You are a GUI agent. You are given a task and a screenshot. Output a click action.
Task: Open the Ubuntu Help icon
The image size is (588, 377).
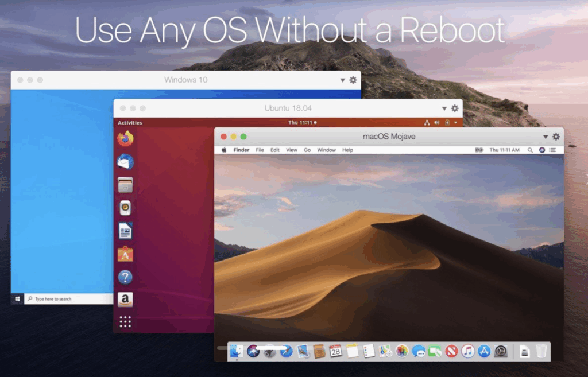[x=125, y=277]
